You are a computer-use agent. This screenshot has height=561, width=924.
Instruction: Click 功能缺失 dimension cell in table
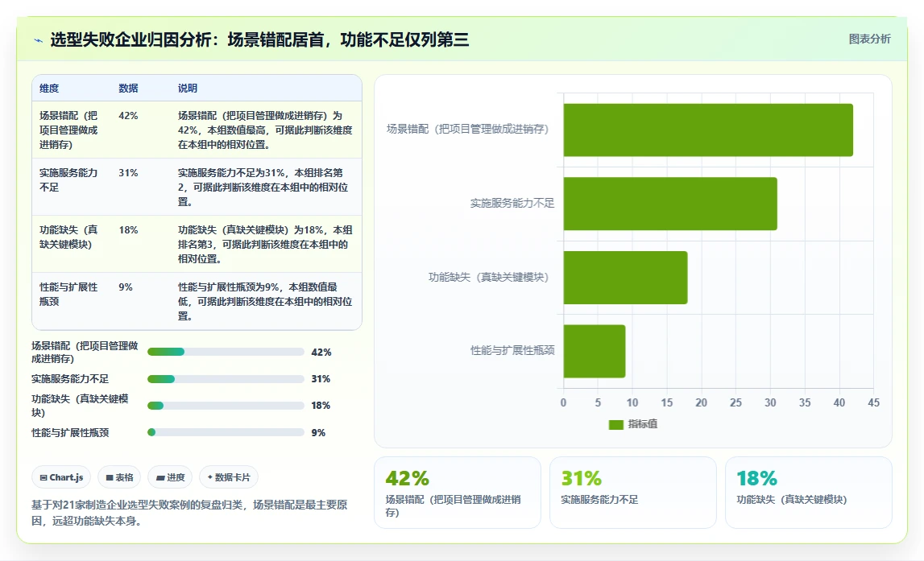tap(68, 237)
